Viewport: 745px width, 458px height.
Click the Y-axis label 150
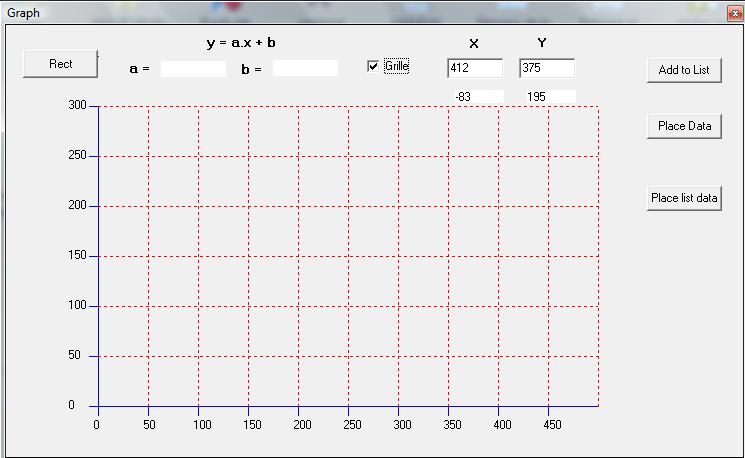point(77,255)
